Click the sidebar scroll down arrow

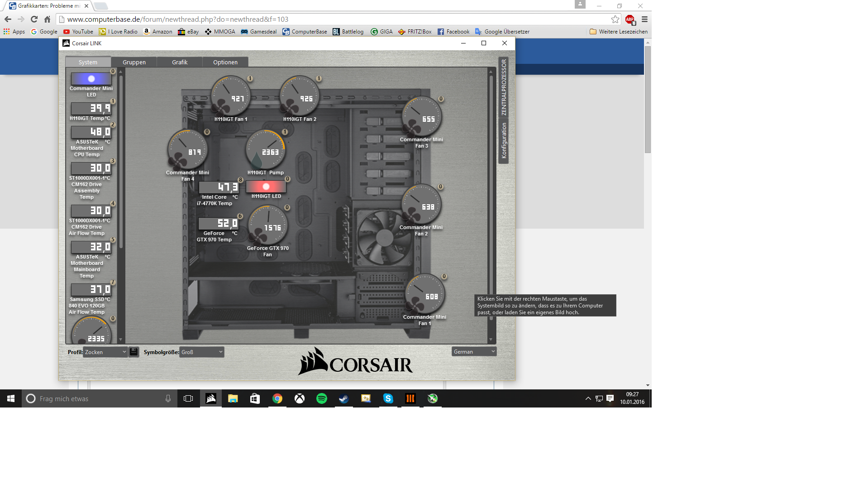pyautogui.click(x=120, y=340)
